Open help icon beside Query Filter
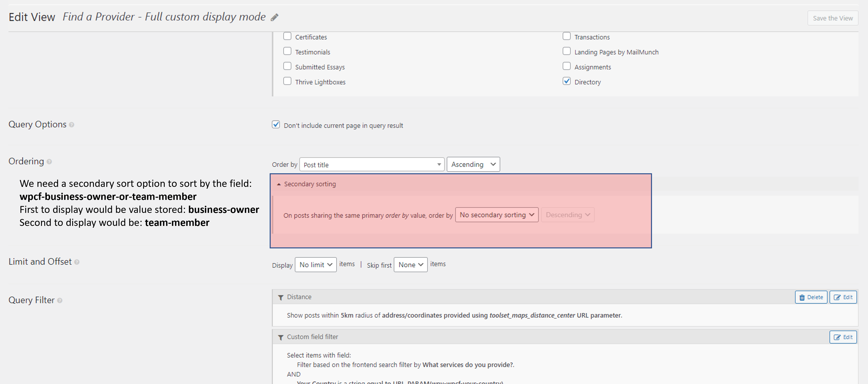Image resolution: width=868 pixels, height=384 pixels. pyautogui.click(x=60, y=300)
